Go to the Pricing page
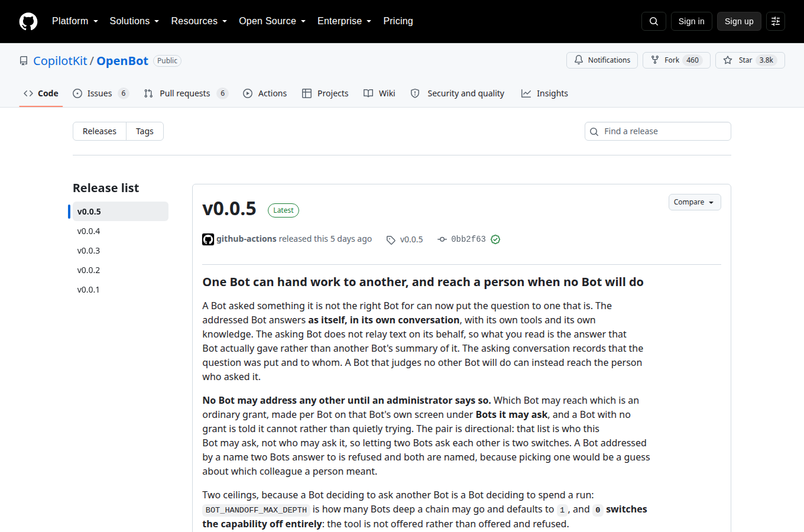This screenshot has width=804, height=532. 398,21
